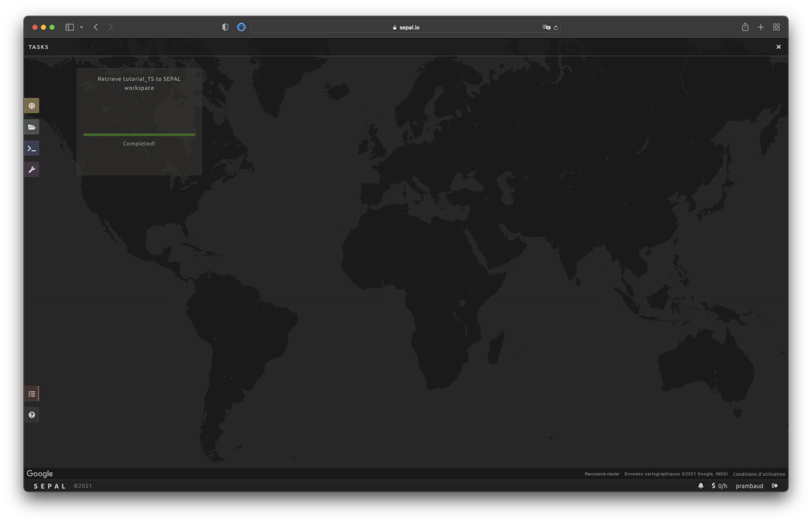The height and width of the screenshot is (523, 812).
Task: Click the notifications bell icon
Action: pos(701,486)
